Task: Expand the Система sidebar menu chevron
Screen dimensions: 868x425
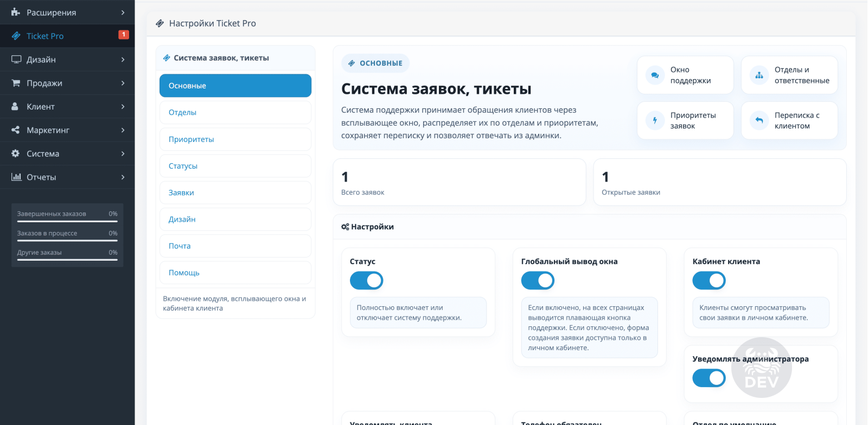Action: pyautogui.click(x=123, y=153)
